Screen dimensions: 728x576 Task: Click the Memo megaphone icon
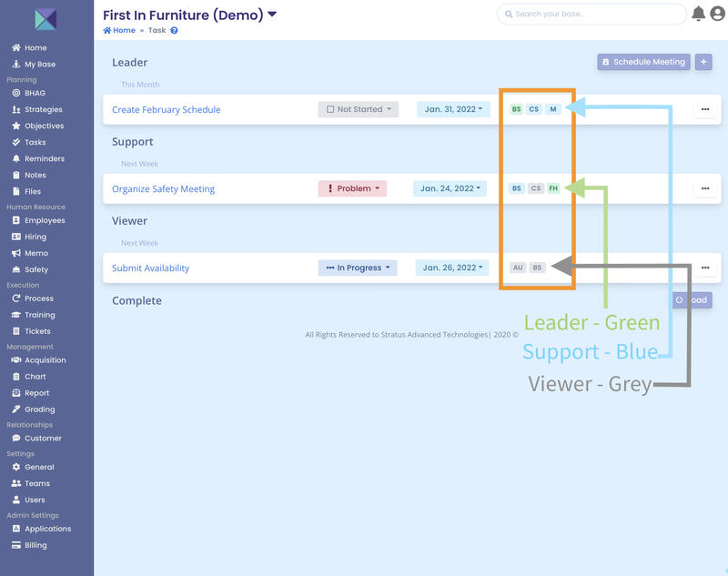point(16,253)
